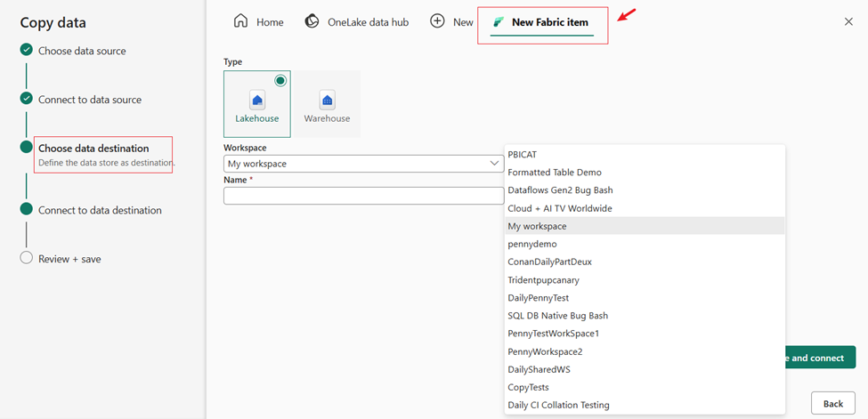868x419 pixels.
Task: Select pennydemo workspace
Action: click(x=645, y=244)
